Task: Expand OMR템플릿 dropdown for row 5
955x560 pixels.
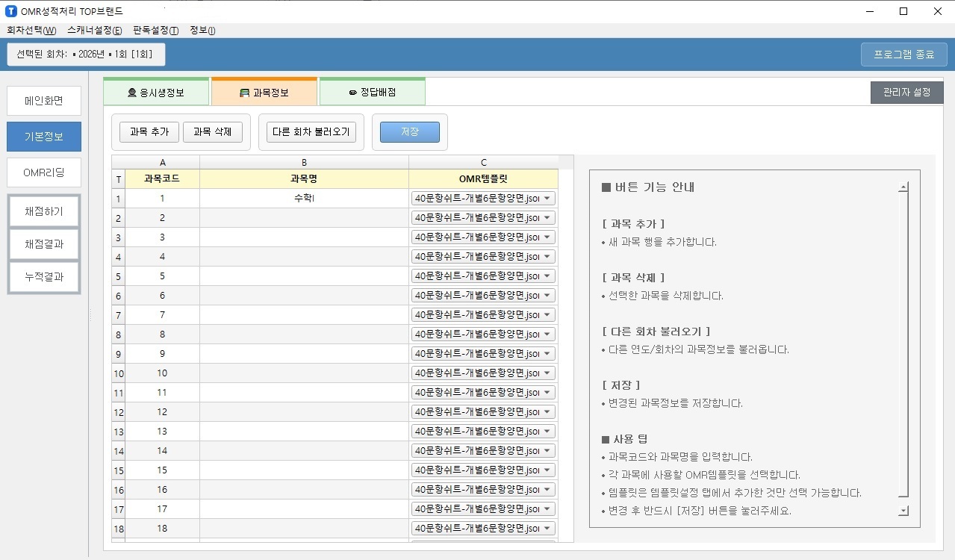Action: [548, 276]
